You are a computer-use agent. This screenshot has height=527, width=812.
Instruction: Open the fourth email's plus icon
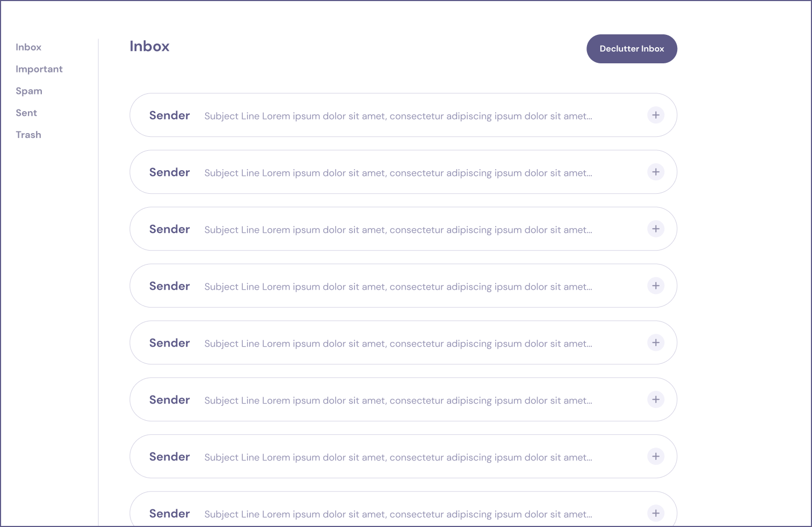coord(656,286)
